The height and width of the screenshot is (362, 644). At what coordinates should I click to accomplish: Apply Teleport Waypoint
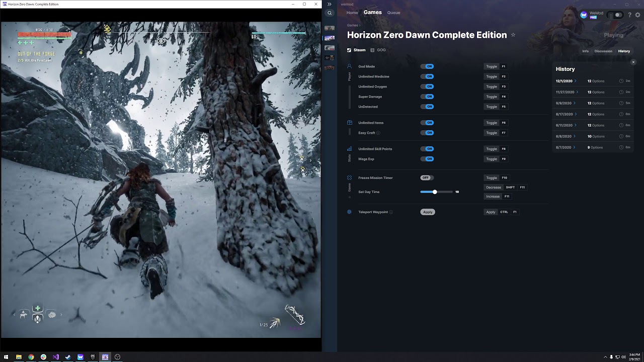coord(428,212)
